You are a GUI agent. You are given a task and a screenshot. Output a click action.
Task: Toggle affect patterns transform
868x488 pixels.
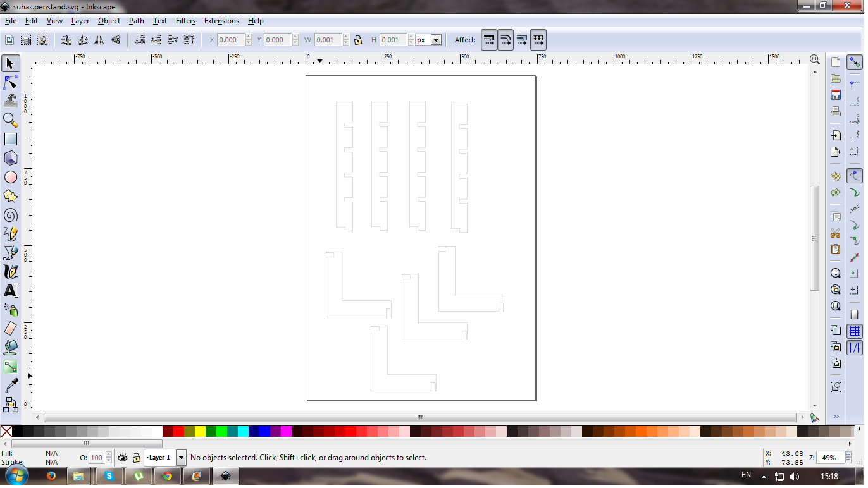(538, 40)
